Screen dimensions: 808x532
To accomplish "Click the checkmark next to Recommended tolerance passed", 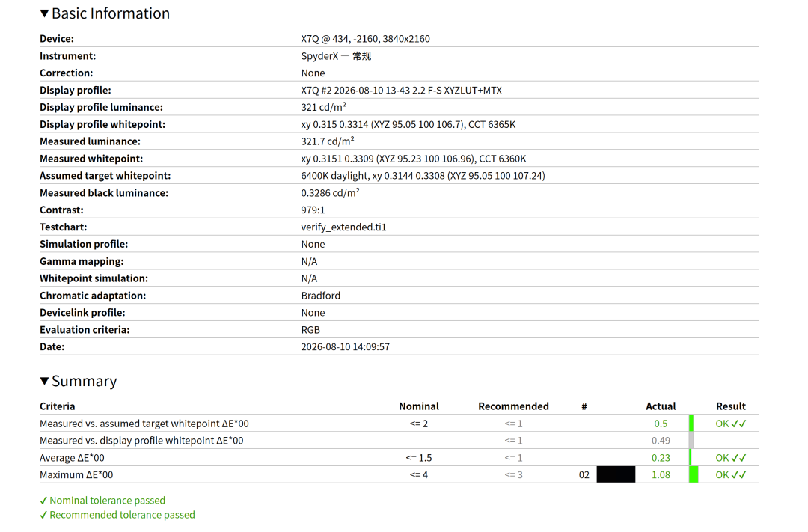I will [43, 515].
